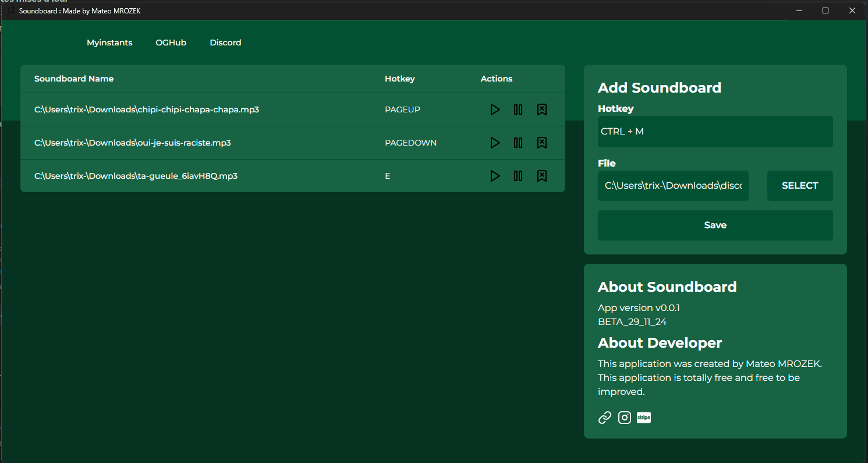
Task: Save the new soundboard
Action: point(715,225)
